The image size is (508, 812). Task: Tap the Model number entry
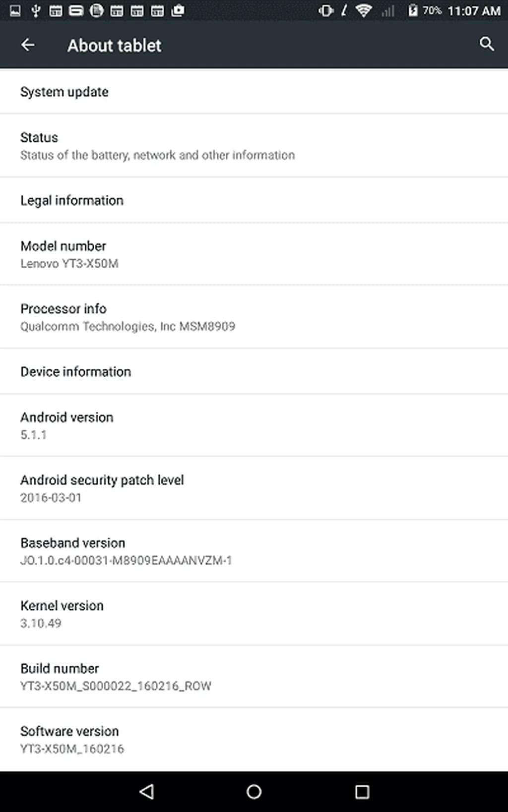coord(254,254)
